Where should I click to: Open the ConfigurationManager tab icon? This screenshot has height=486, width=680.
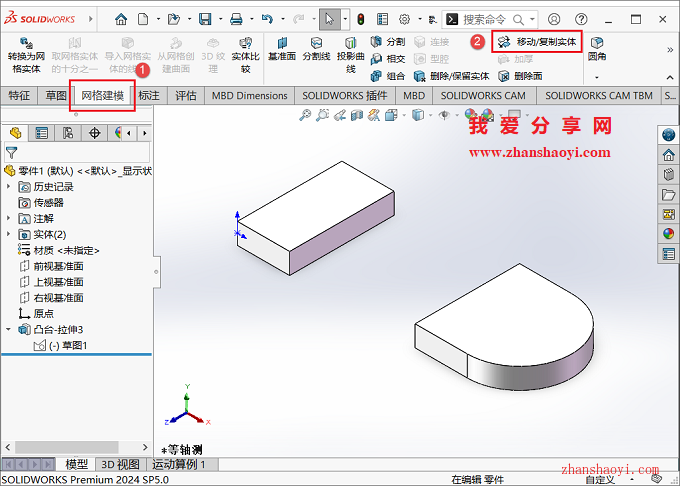68,133
